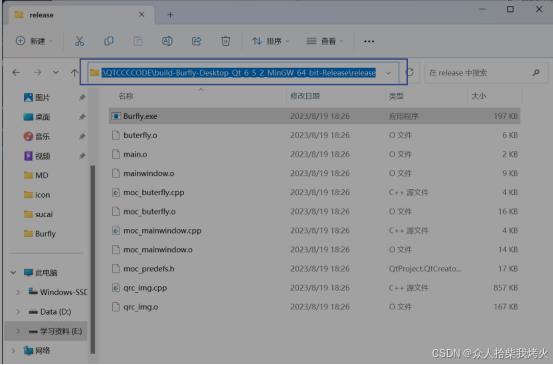
Task: Click the Copy icon in toolbar
Action: click(109, 41)
